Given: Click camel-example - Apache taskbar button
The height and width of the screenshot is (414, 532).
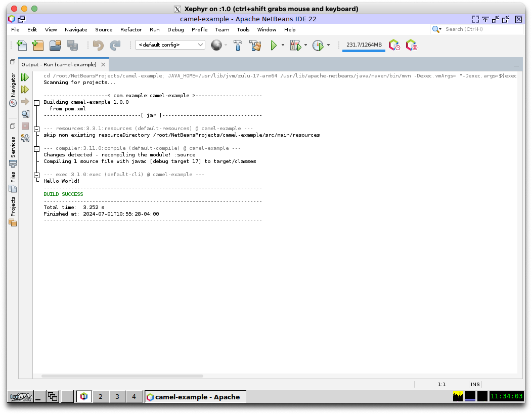Looking at the screenshot, I should 195,397.
